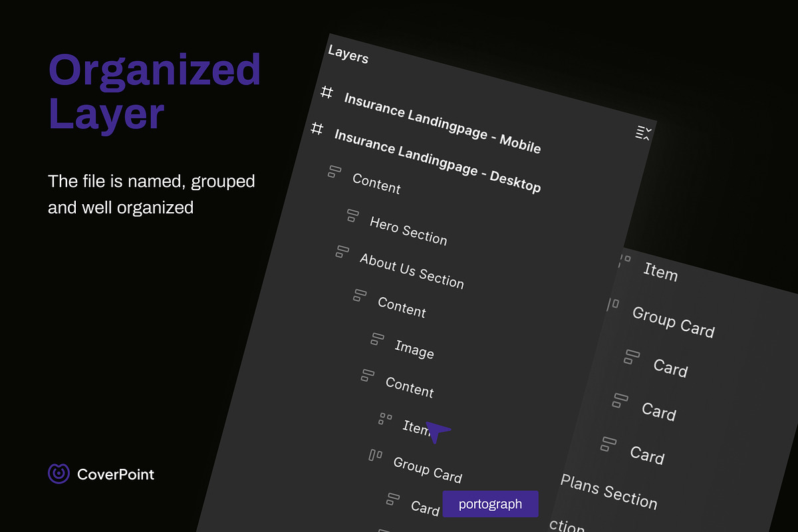
Task: Click the icon of Card just above Plans Section
Action: pos(608,444)
